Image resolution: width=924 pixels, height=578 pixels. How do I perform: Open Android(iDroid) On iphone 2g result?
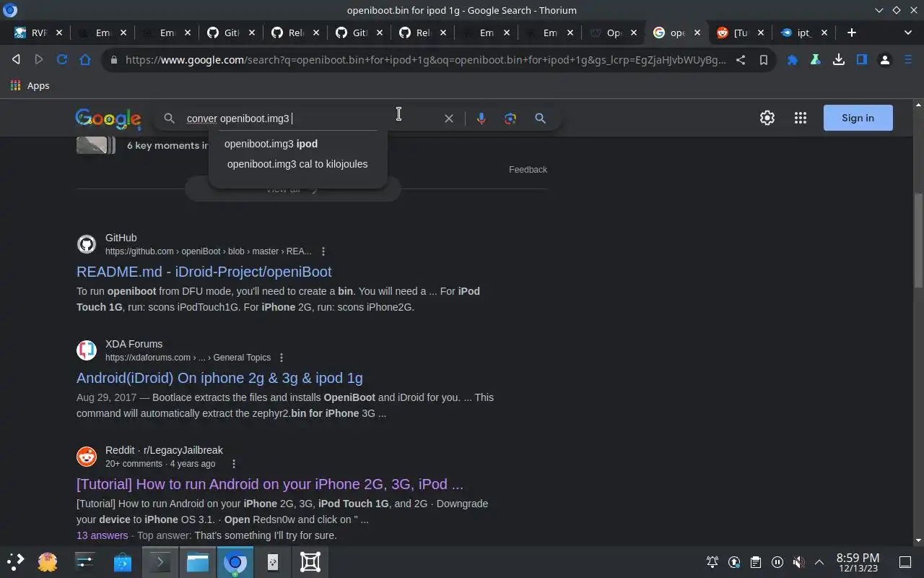[x=219, y=378]
